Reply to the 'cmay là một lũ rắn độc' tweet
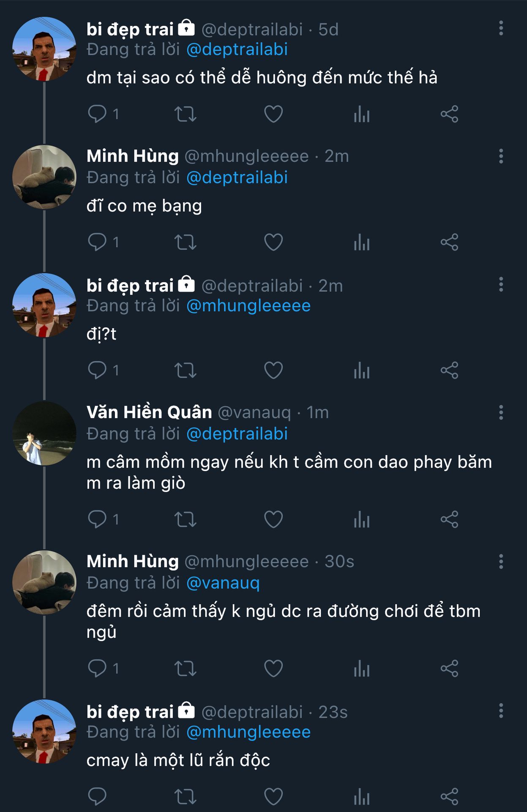This screenshot has width=527, height=812. click(97, 797)
